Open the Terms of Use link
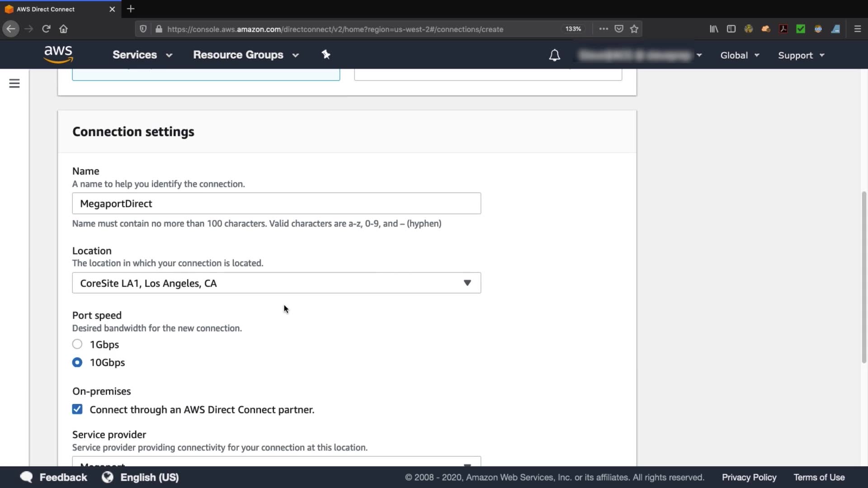Viewport: 868px width, 488px height. click(819, 477)
